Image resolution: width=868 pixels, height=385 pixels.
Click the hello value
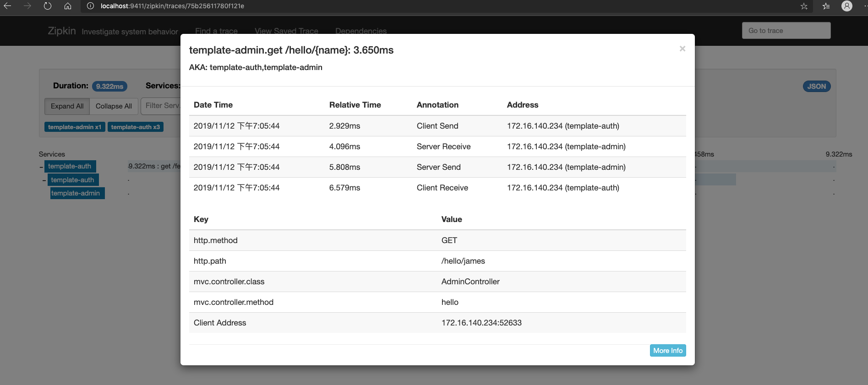tap(450, 302)
